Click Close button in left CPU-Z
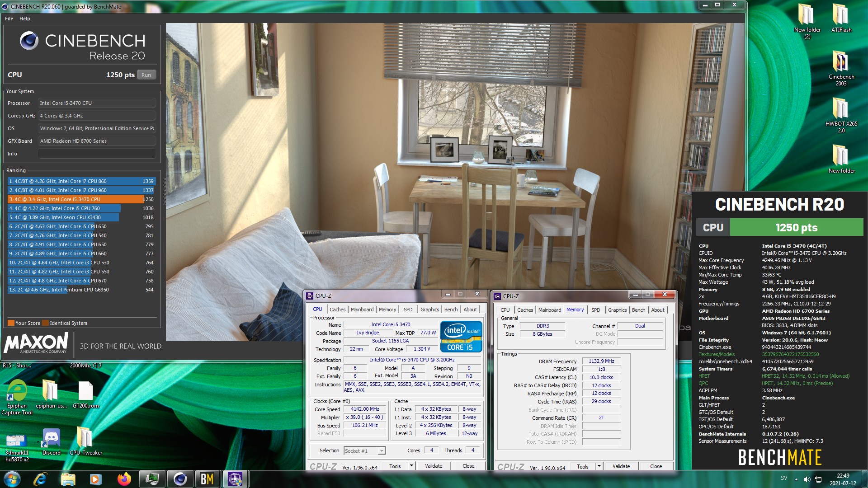The width and height of the screenshot is (868, 488). pyautogui.click(x=468, y=466)
